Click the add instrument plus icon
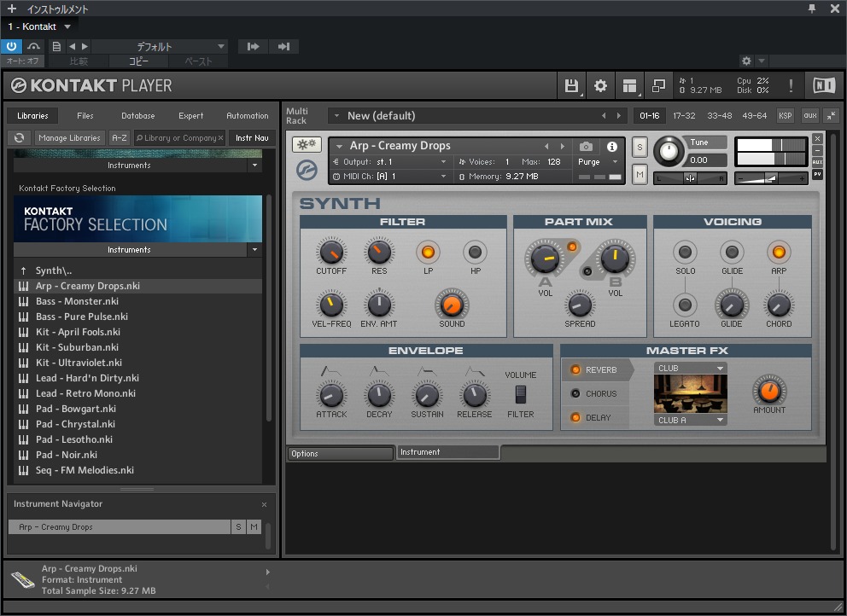 [11, 9]
